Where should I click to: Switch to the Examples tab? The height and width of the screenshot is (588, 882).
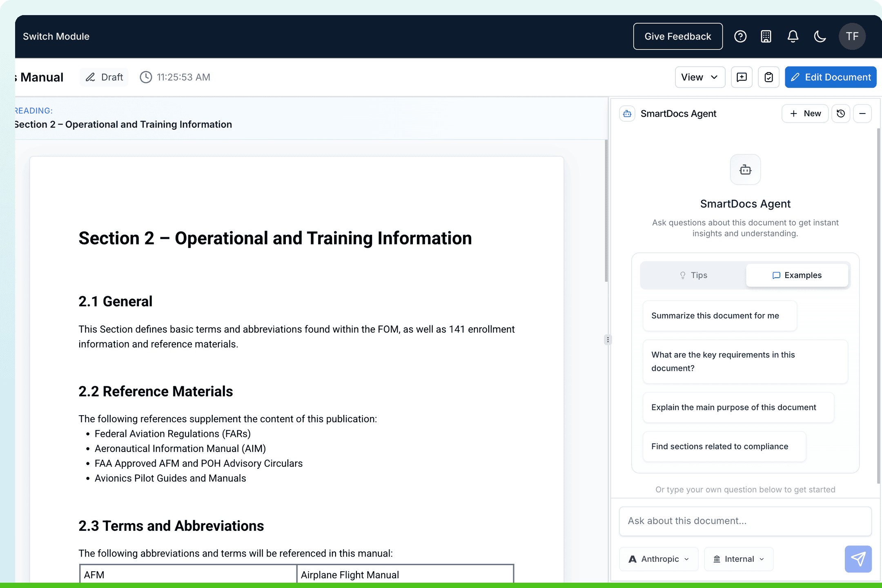click(x=797, y=275)
